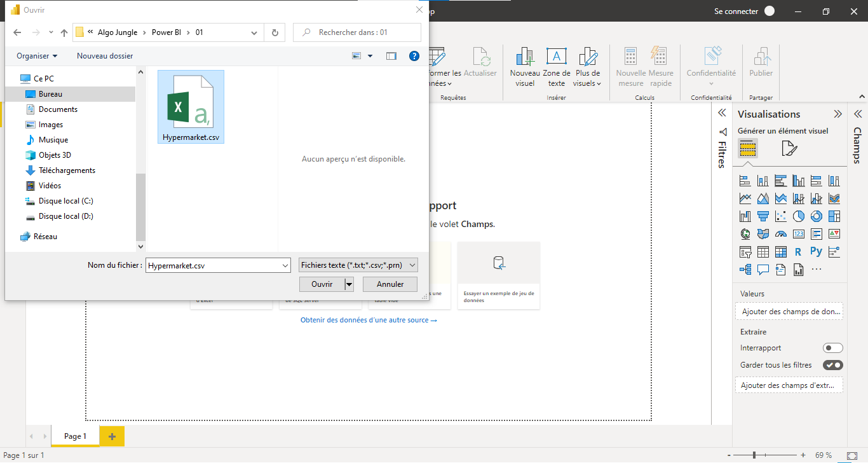Select the line chart visual icon
Screen dimensions: 868x463
point(745,198)
